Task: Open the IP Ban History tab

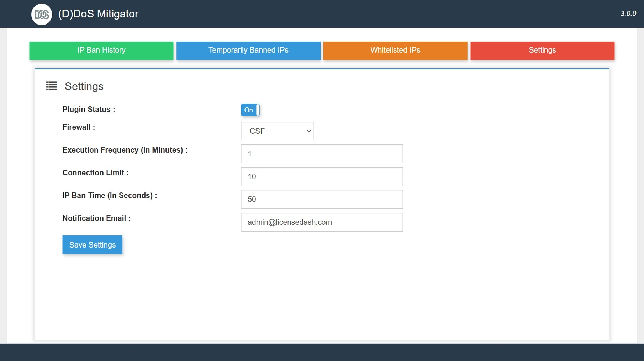Action: click(x=101, y=51)
